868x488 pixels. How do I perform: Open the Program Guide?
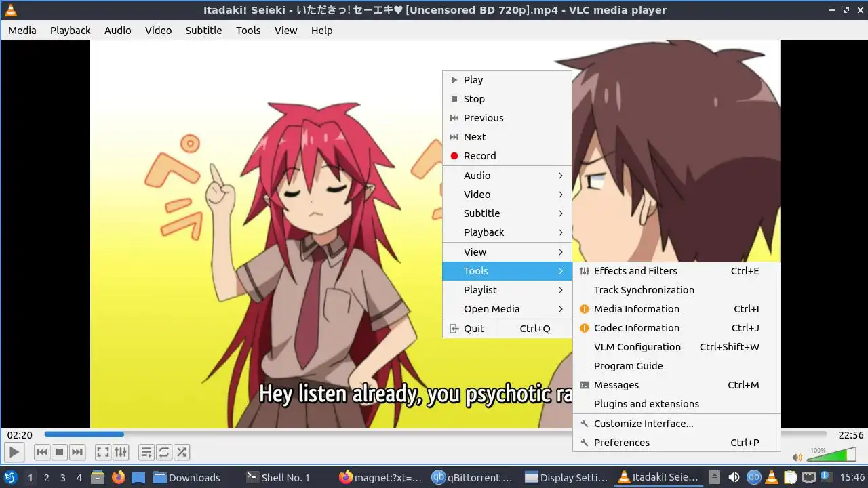point(677,366)
